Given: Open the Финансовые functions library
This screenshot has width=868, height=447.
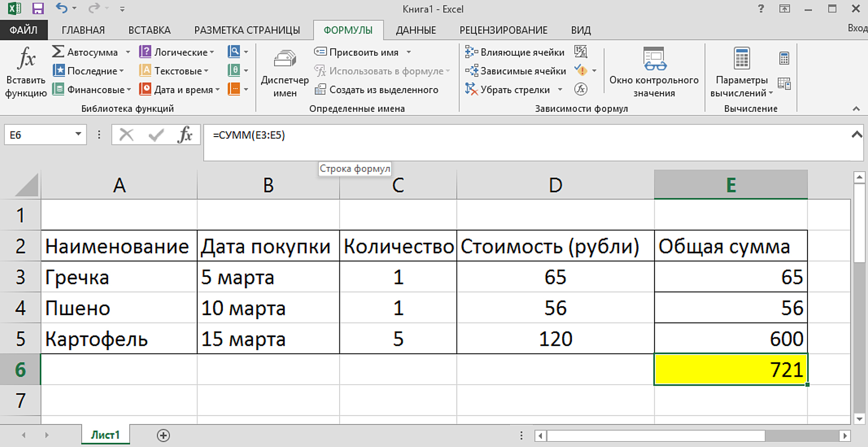Looking at the screenshot, I should coord(92,89).
